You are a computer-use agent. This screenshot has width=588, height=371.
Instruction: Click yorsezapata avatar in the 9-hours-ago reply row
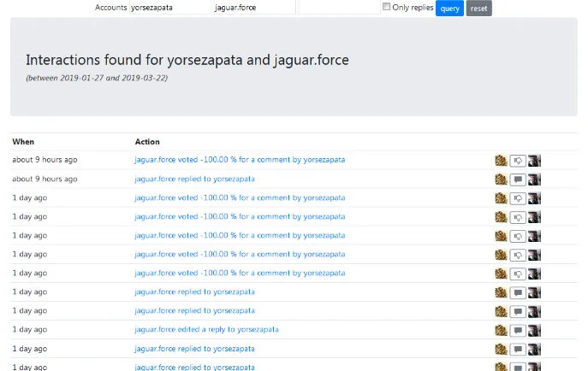(x=534, y=179)
